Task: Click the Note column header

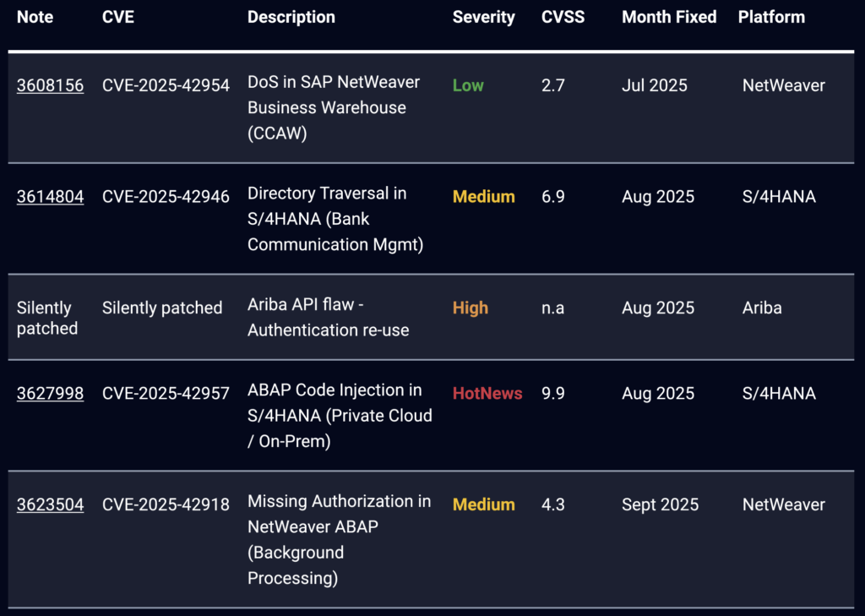Action: click(34, 17)
